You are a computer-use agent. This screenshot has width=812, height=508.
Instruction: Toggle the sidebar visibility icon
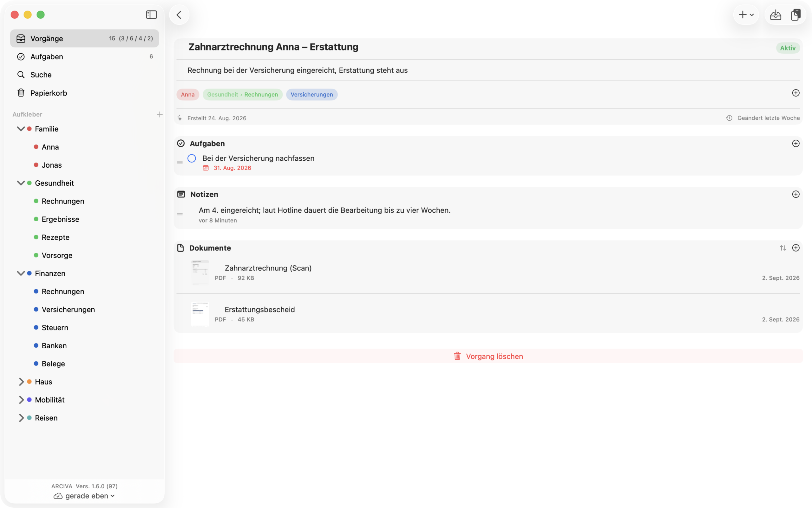[151, 15]
